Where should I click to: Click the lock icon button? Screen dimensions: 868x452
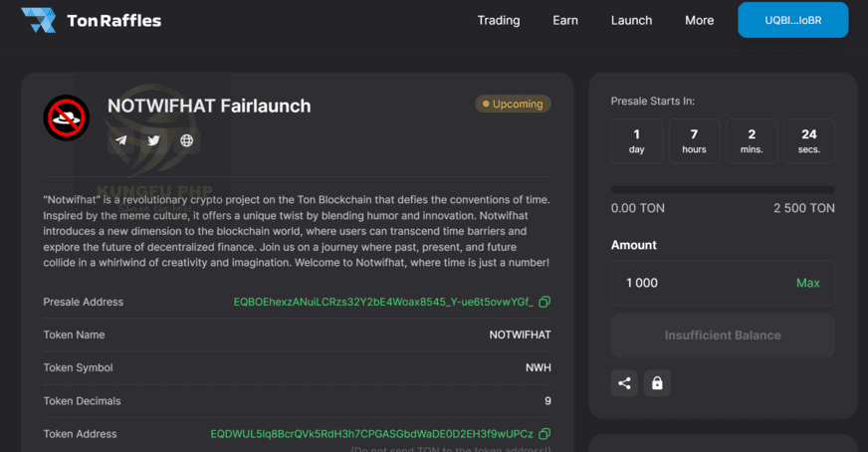click(x=657, y=383)
